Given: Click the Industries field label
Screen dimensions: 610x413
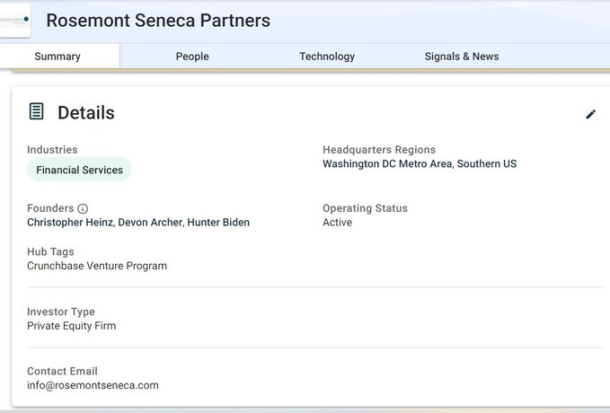Looking at the screenshot, I should tap(52, 150).
